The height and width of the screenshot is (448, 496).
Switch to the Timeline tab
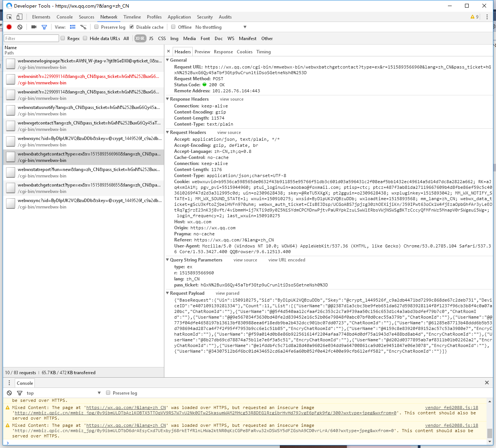click(x=132, y=17)
